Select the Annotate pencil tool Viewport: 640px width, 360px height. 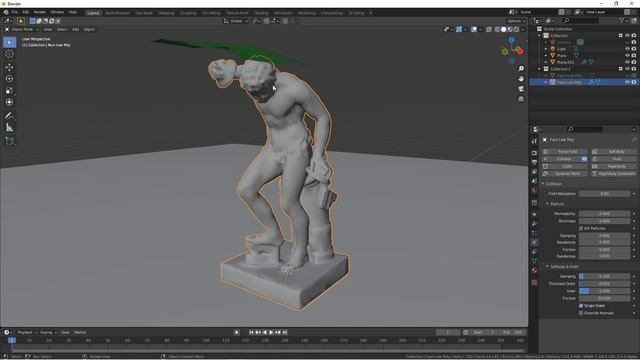coord(9,116)
